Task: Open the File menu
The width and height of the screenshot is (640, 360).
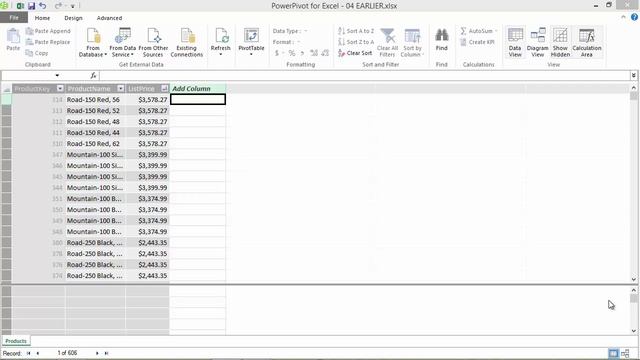Action: pos(14,18)
